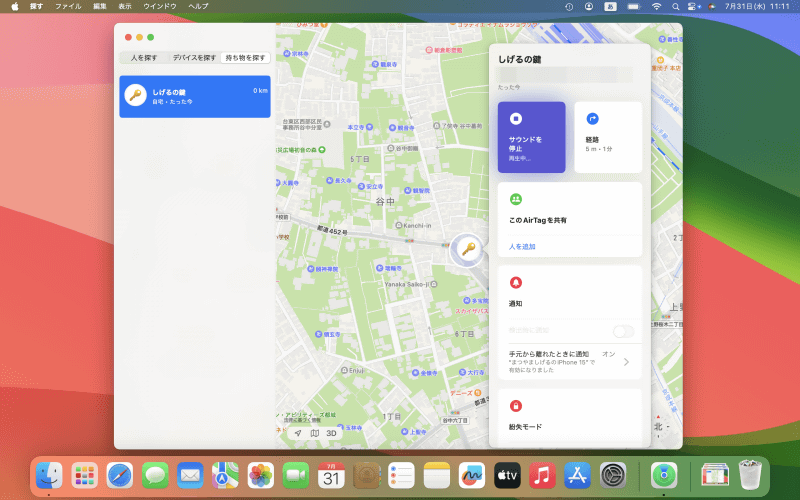The width and height of the screenshot is (800, 500).
Task: Toggle the dimmed notification switch under 通知
Action: coord(623,331)
